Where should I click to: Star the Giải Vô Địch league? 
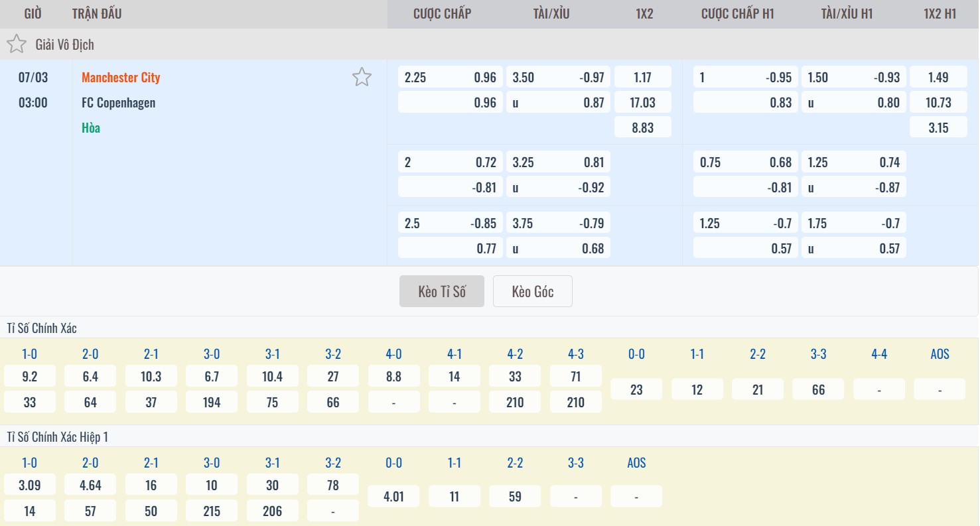click(x=17, y=44)
